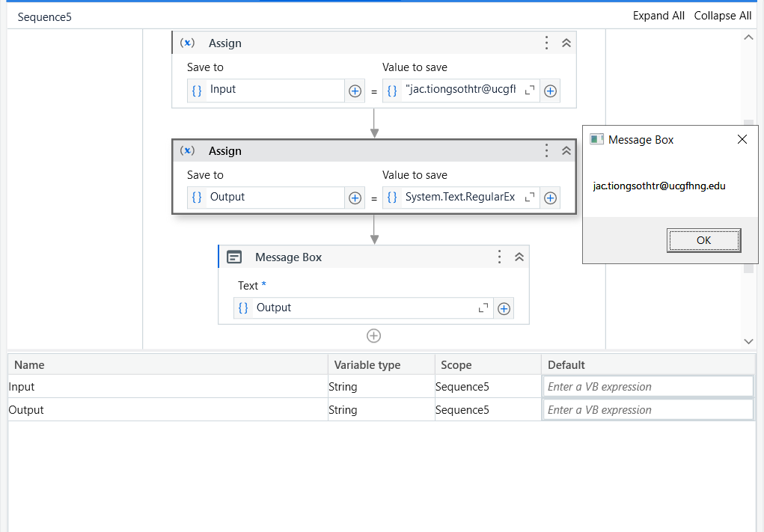
Task: Click the second Assign activity variable icon
Action: tap(187, 150)
